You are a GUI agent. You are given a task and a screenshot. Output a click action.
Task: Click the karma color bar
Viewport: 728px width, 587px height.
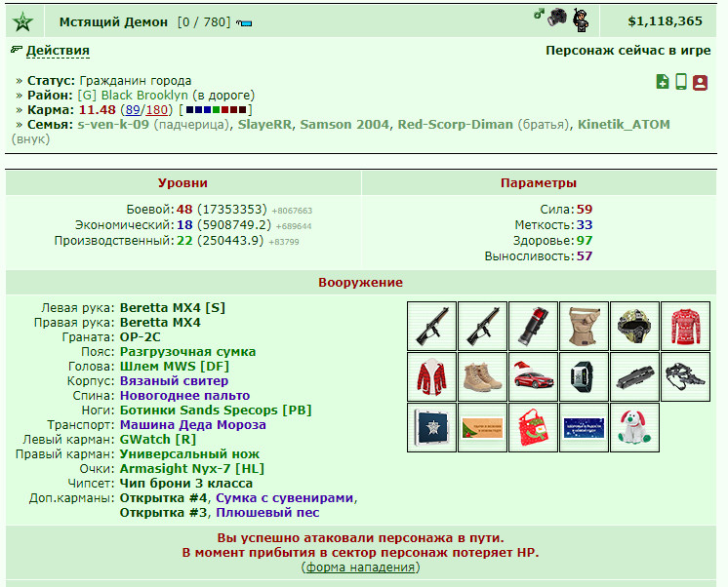point(216,110)
